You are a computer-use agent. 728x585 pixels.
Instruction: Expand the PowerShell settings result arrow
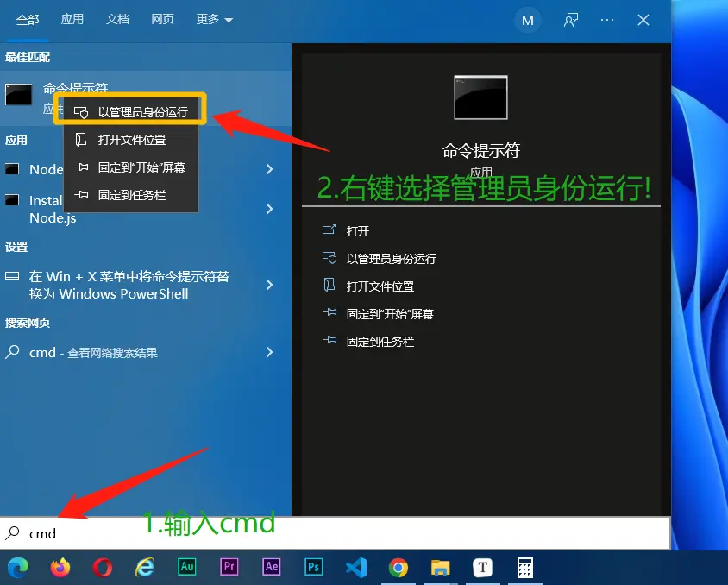(x=269, y=285)
